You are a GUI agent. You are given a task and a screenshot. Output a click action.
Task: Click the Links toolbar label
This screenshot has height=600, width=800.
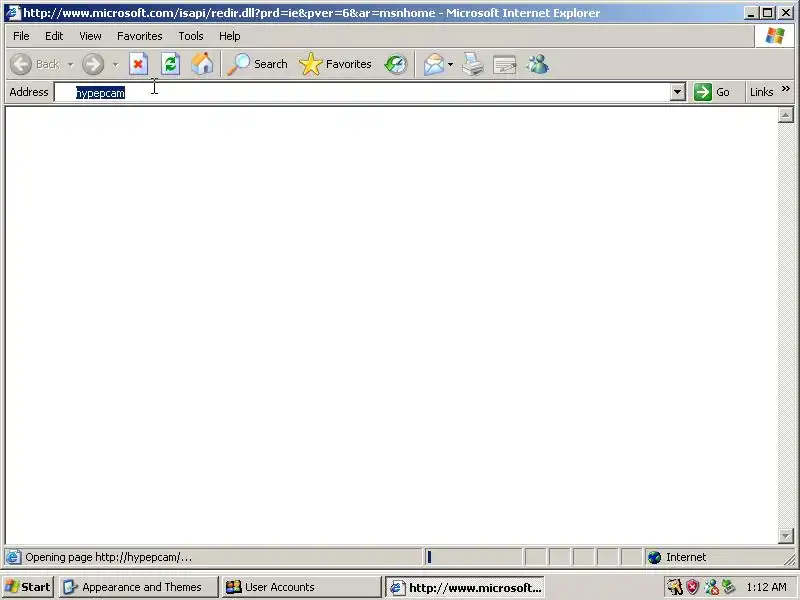[x=761, y=92]
